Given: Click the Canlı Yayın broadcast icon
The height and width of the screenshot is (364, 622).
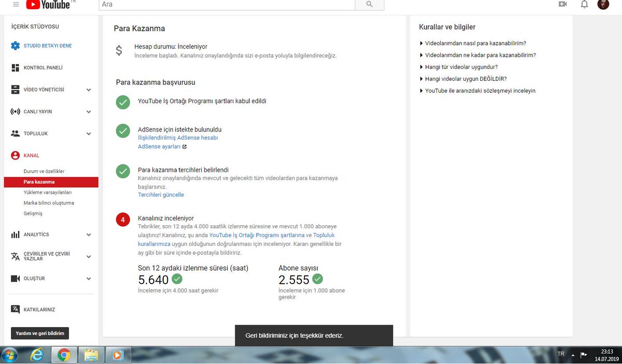Looking at the screenshot, I should point(16,112).
